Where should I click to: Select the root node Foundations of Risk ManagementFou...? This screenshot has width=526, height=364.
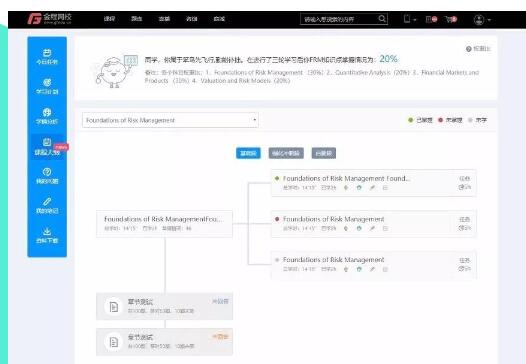[164, 224]
